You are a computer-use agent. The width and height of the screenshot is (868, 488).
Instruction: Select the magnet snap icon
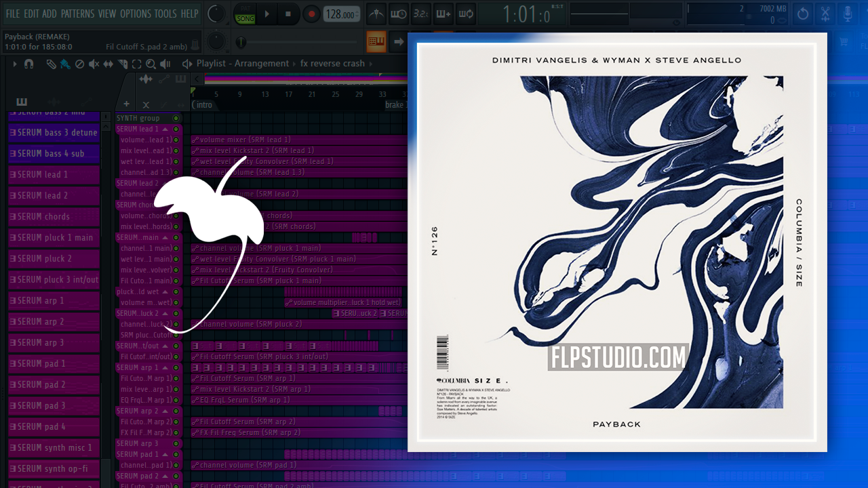[x=28, y=64]
